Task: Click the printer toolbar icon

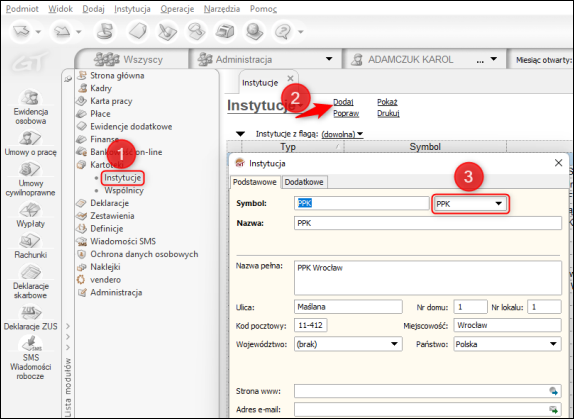Action: [x=226, y=31]
